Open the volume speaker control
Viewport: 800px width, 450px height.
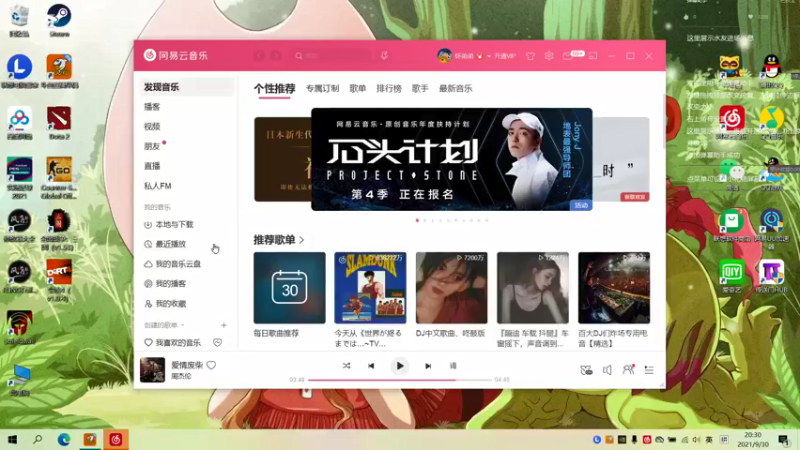click(x=607, y=370)
